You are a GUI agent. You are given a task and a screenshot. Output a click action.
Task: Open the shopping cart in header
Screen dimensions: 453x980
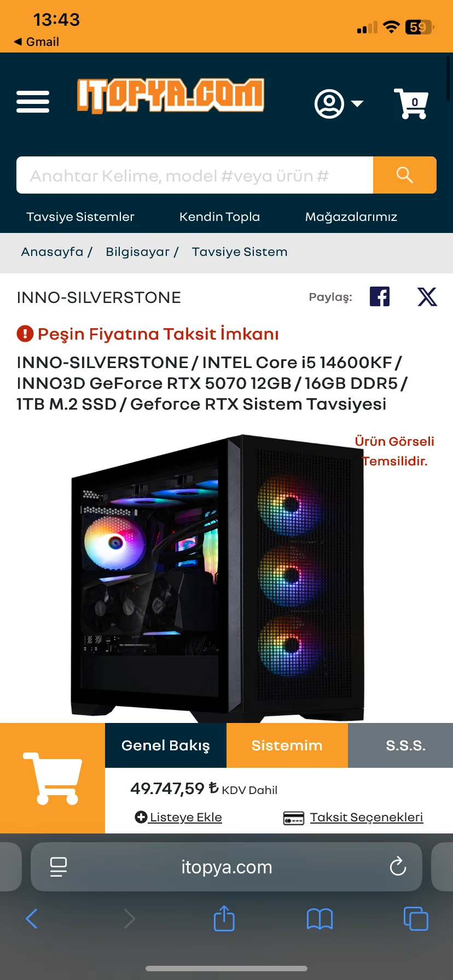click(x=411, y=103)
